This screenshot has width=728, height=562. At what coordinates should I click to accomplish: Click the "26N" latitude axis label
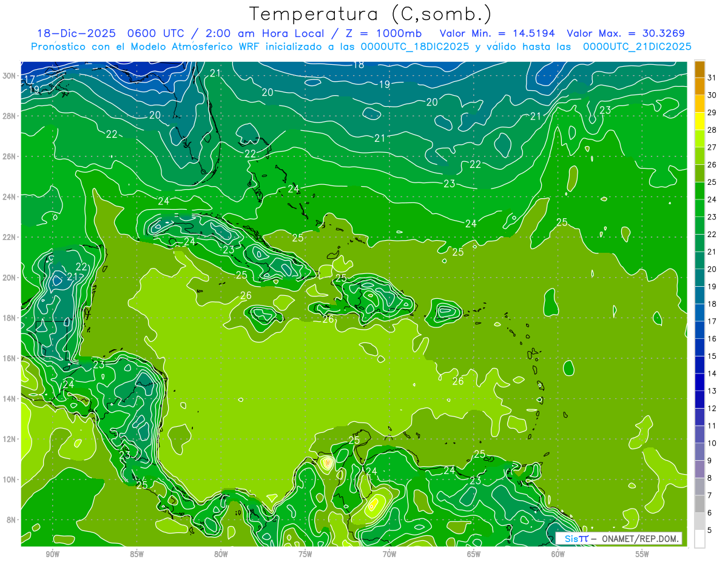[x=9, y=156]
